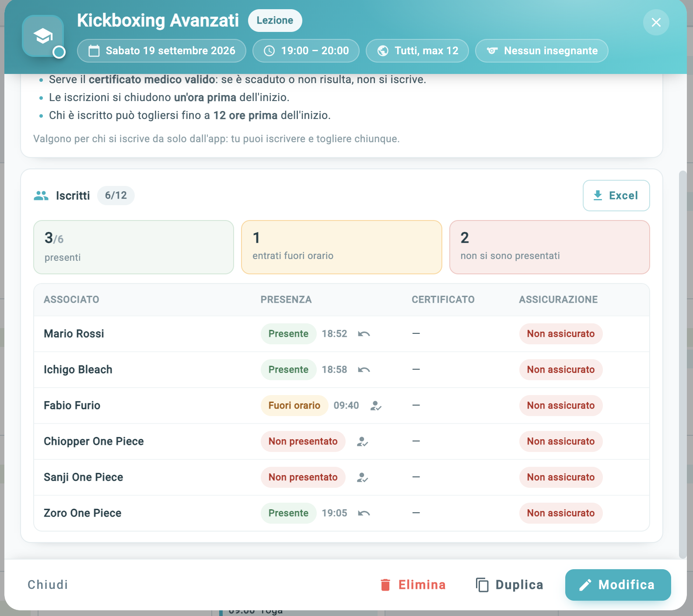Click the ASSICURAZIONE column header
This screenshot has height=616, width=693.
[558, 300]
